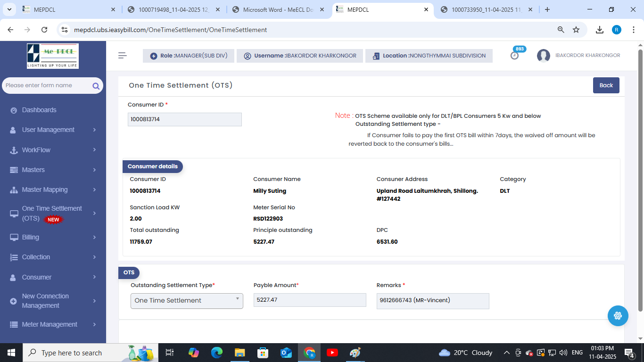644x362 pixels.
Task: Click the Username IBAKORDOR KHARKONGOR badge
Action: (x=300, y=56)
